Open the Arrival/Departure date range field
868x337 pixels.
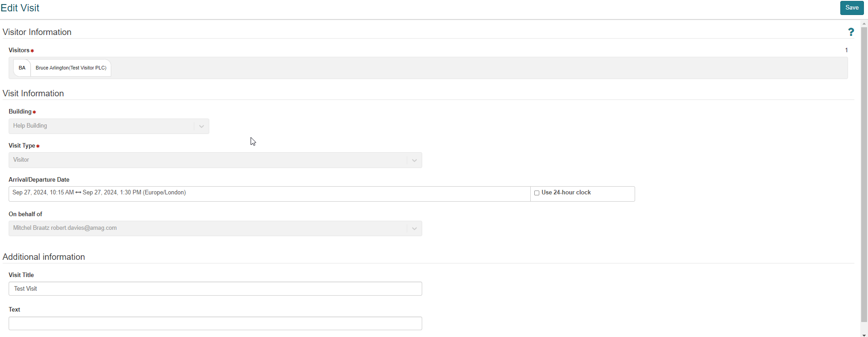[269, 194]
